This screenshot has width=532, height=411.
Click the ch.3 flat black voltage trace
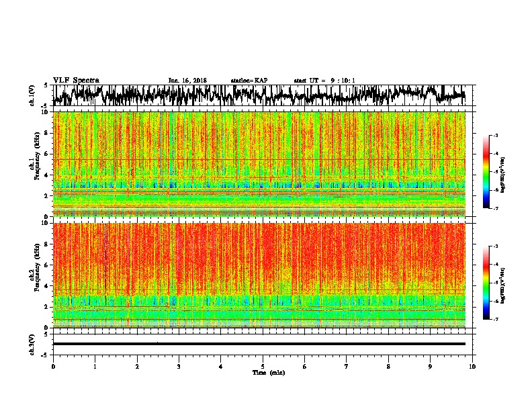[x=259, y=344]
